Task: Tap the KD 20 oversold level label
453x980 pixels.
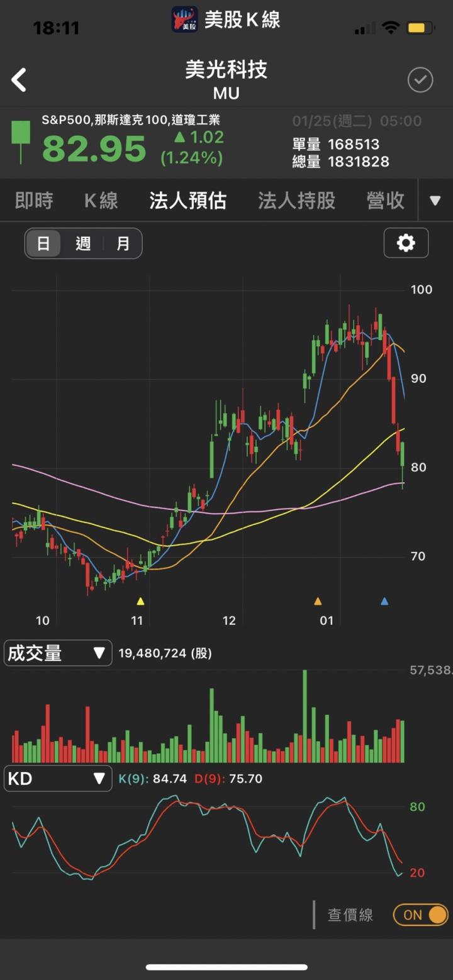Action: [x=418, y=873]
